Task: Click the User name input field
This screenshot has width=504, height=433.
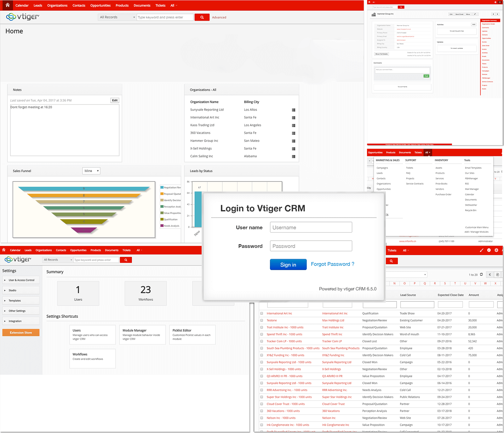Action: click(x=311, y=227)
